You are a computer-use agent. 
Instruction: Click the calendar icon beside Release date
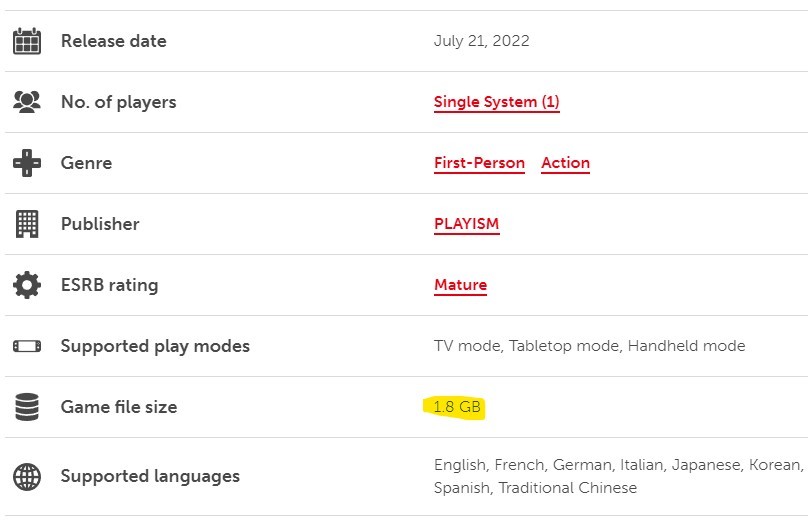coord(27,41)
